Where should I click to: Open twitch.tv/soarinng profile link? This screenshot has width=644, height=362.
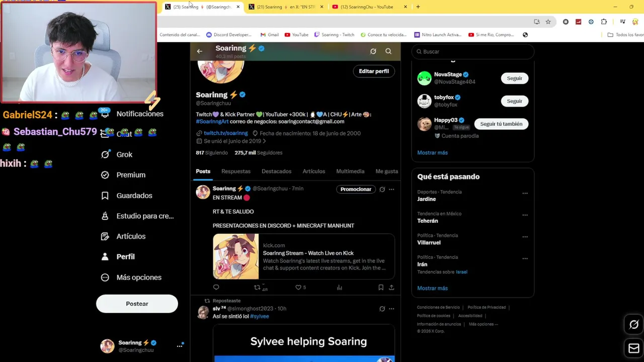pos(225,133)
